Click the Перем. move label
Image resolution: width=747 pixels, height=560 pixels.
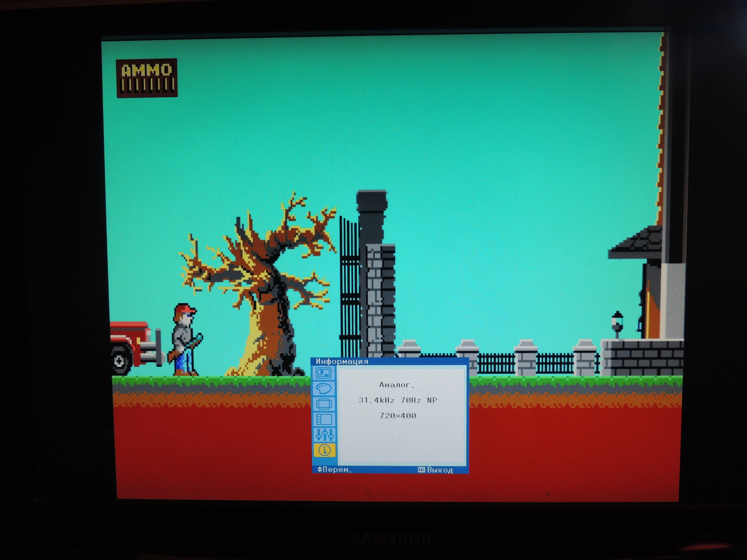[x=337, y=469]
